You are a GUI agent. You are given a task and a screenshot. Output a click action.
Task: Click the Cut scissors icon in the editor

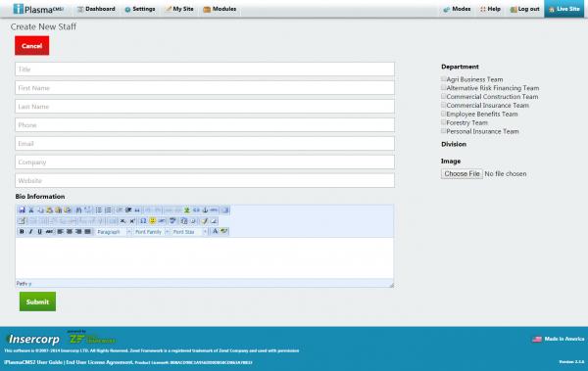(31, 210)
